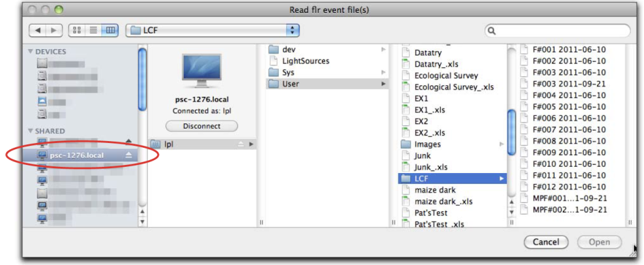Click the Open button
The image size is (644, 265).
click(x=599, y=242)
